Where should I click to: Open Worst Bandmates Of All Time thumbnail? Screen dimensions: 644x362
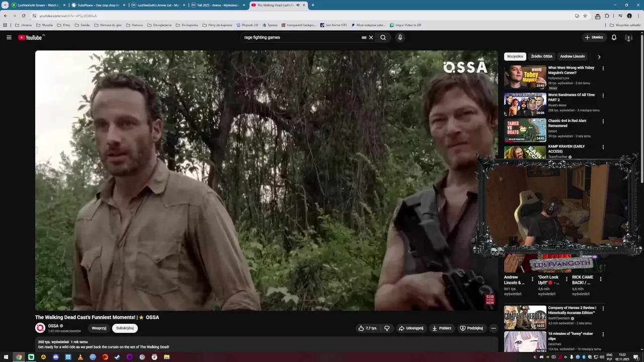tap(525, 104)
